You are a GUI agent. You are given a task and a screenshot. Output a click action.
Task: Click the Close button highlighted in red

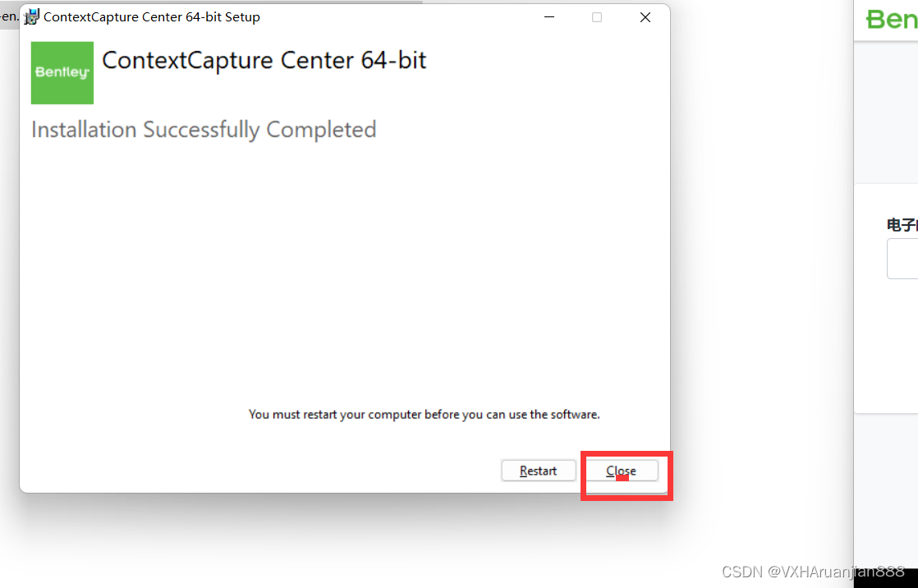pos(621,470)
